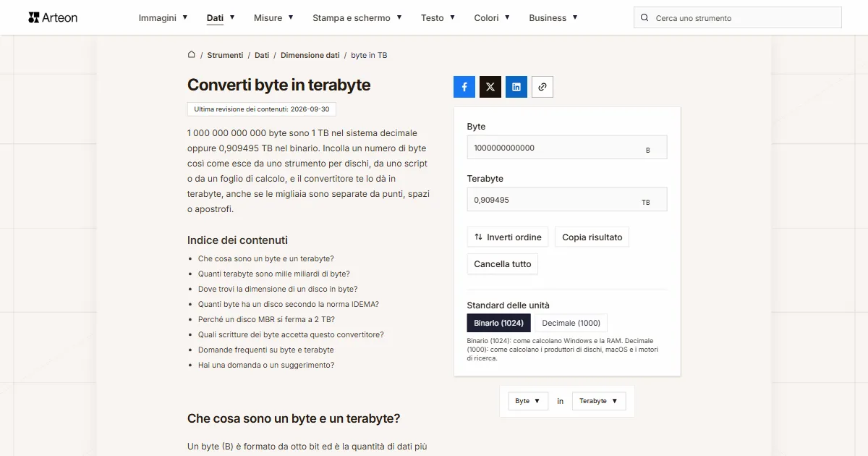This screenshot has height=456, width=868.
Task: Click the Cerca uno strumento search box
Action: tap(738, 17)
